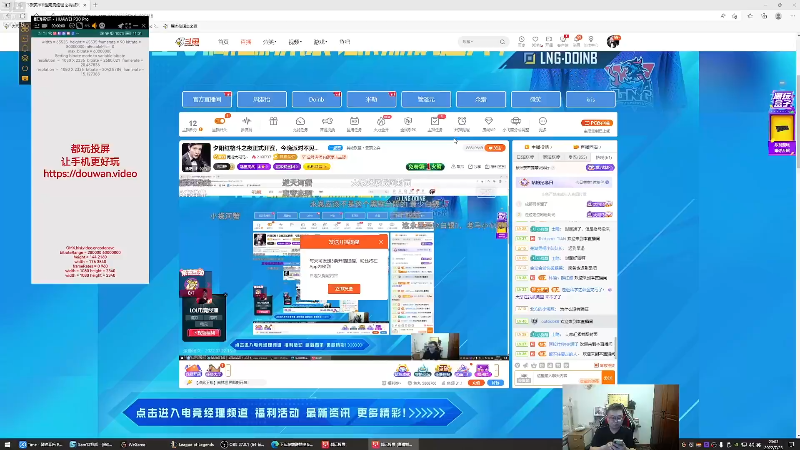Toggle speaker volume icon in mirroring window
The width and height of the screenshot is (800, 450).
point(94,26)
